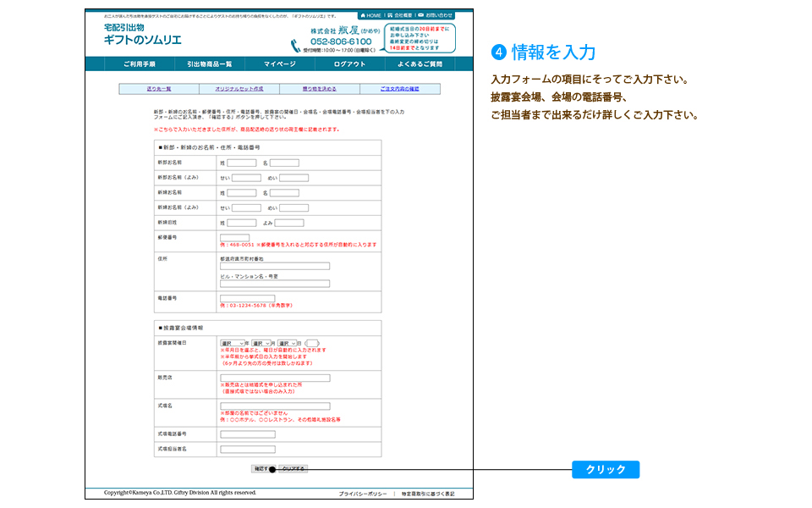The height and width of the screenshot is (508, 812).
Task: Open the オリジナルセット作成 step link
Action: pyautogui.click(x=239, y=89)
